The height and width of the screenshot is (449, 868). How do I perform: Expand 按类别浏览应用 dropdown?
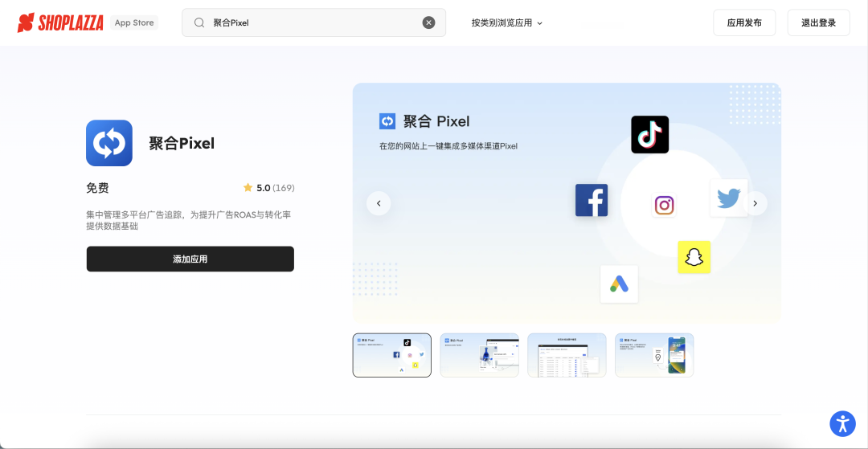coord(507,22)
